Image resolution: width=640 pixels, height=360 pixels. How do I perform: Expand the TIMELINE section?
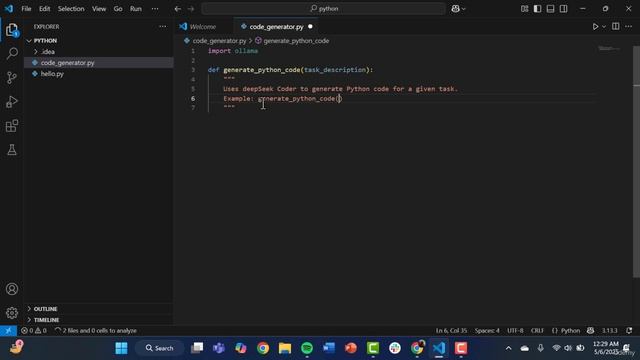coord(47,320)
